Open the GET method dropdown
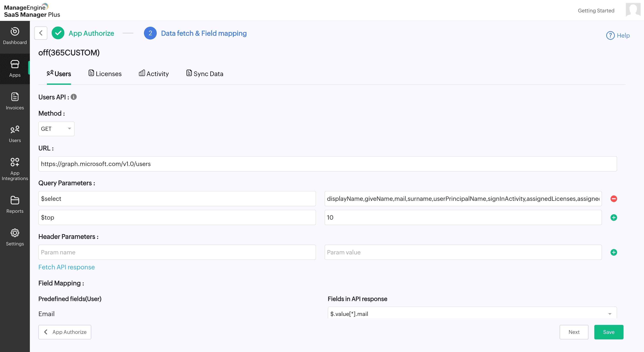 point(56,129)
